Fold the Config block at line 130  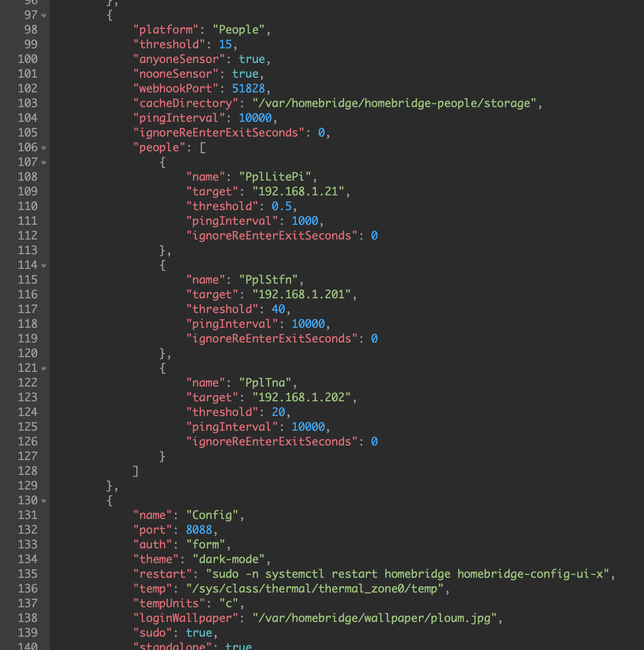[x=44, y=501]
